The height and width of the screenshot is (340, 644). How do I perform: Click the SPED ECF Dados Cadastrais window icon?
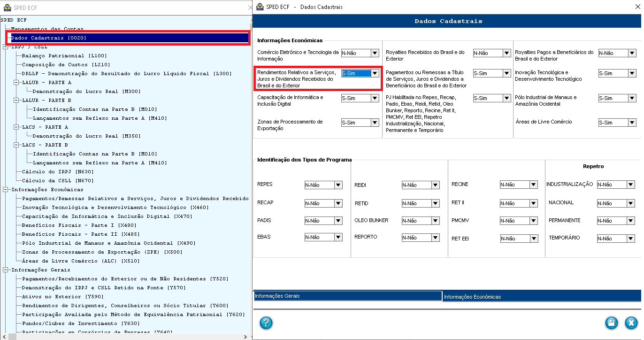[260, 7]
